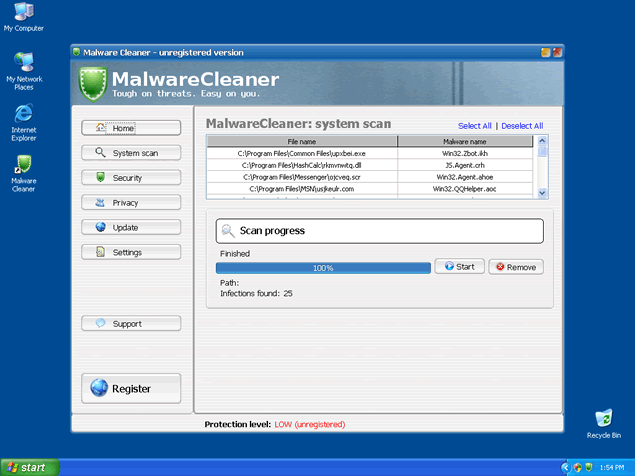Click the File name column header
This screenshot has width=635, height=476.
301,142
